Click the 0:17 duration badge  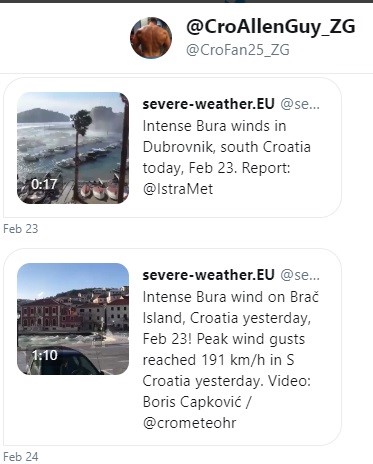coord(44,184)
